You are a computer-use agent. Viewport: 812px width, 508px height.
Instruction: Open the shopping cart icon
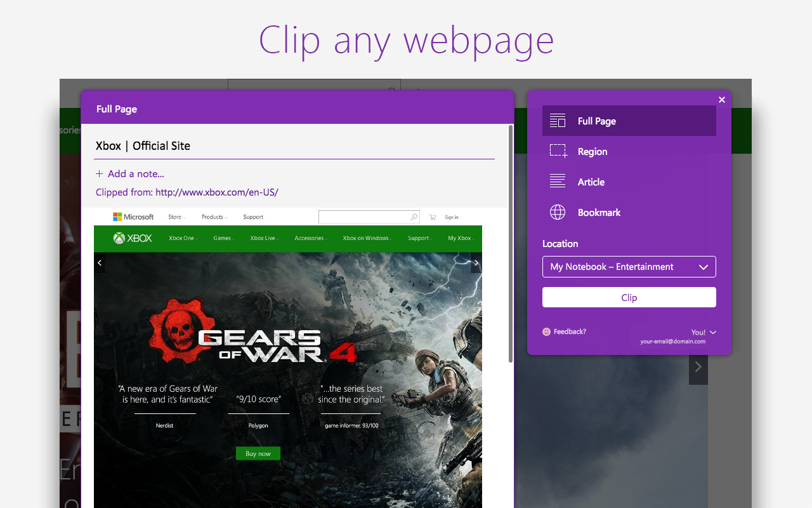coord(432,217)
